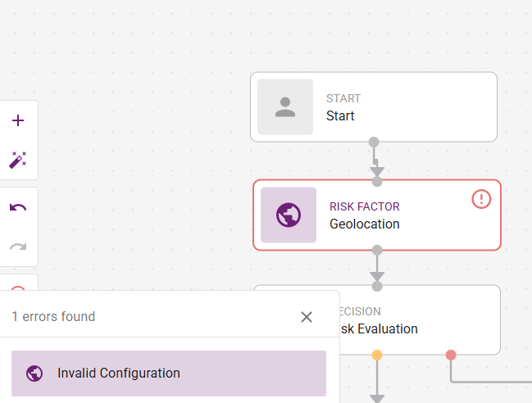532x403 pixels.
Task: Click the magic wand auto-arrange icon
Action: pyautogui.click(x=18, y=159)
